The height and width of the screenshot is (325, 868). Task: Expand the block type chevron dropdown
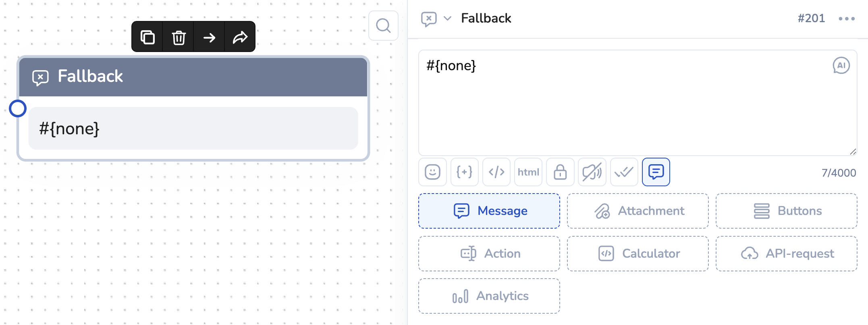(447, 19)
